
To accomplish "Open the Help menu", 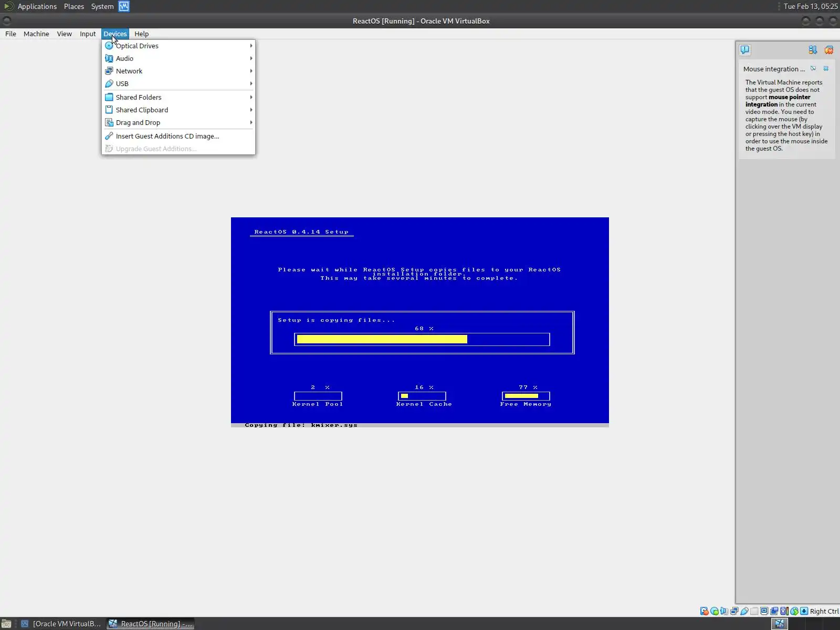I will (x=142, y=34).
